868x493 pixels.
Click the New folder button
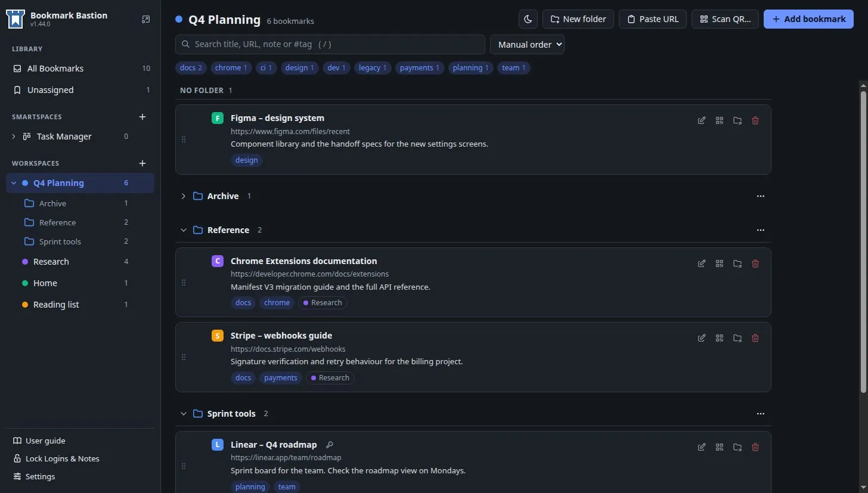578,19
